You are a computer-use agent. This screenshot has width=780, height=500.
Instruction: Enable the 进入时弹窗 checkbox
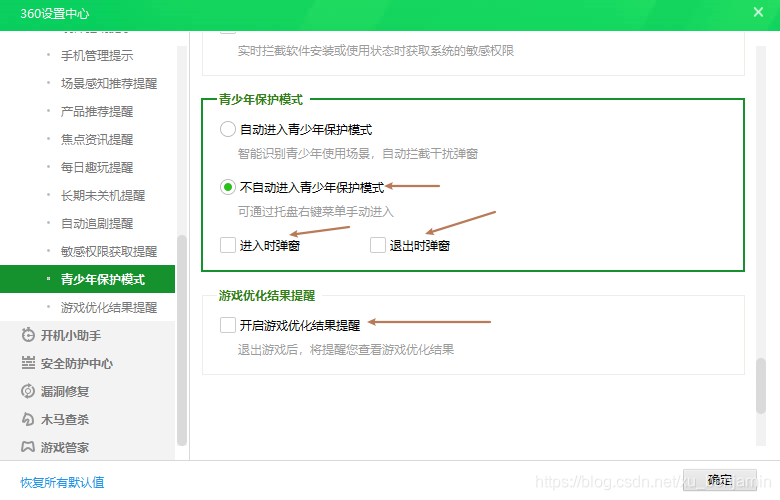228,245
